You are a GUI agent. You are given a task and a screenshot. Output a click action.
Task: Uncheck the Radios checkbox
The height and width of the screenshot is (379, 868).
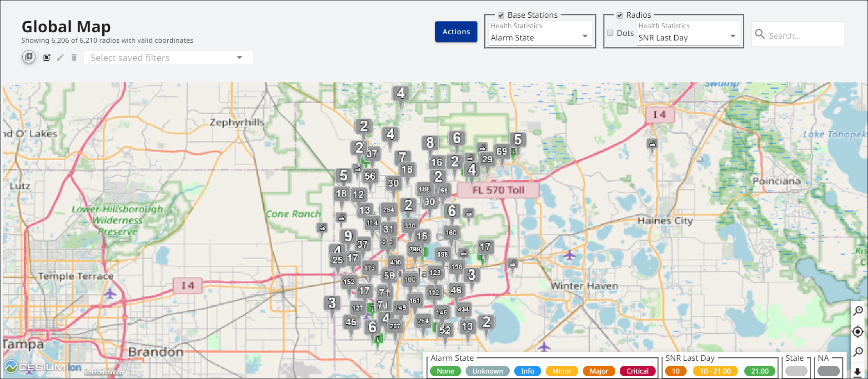point(619,15)
